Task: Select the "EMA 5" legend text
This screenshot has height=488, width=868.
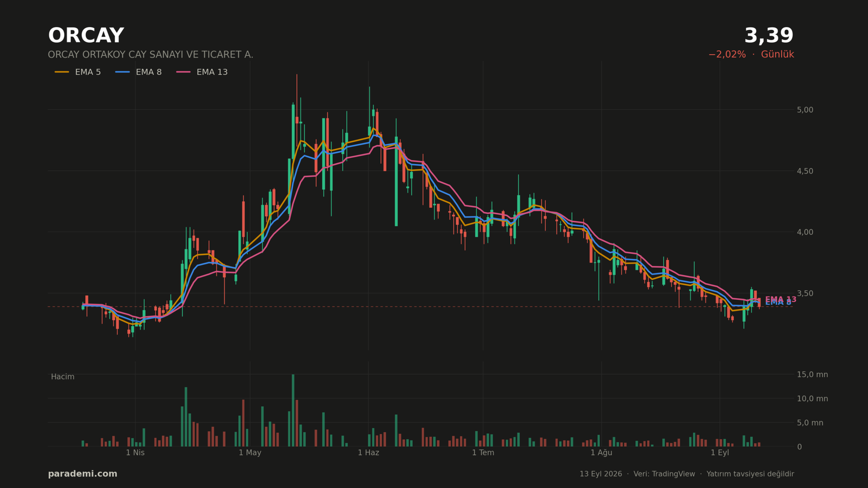Action: (x=88, y=72)
